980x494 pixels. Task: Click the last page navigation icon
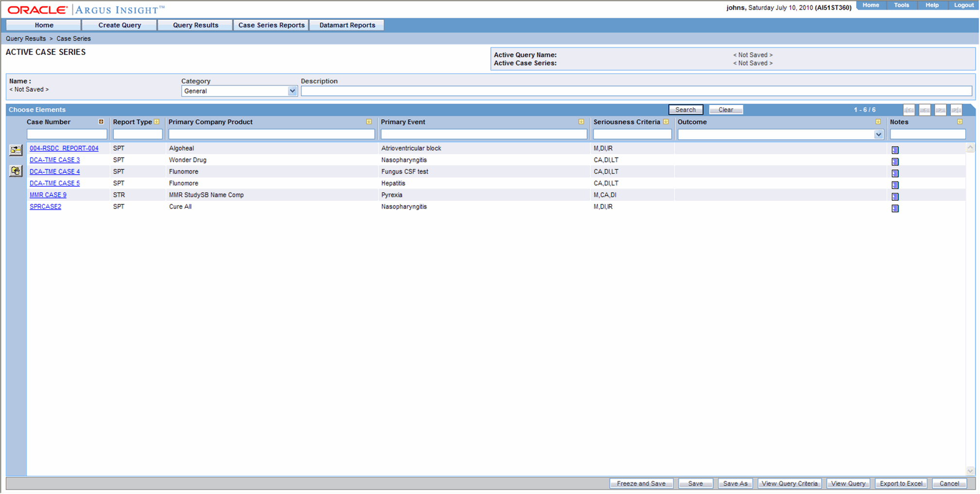[956, 110]
